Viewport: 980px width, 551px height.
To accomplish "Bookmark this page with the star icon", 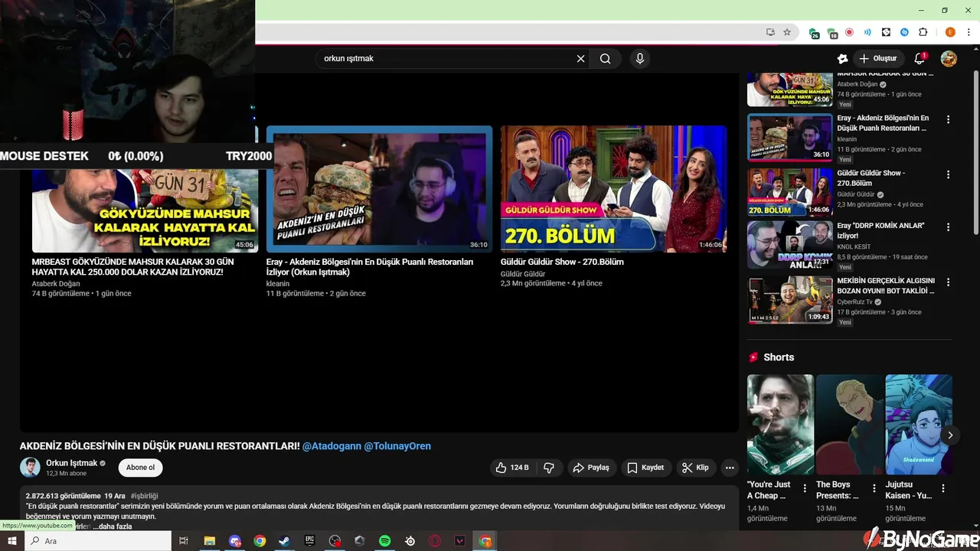I will pos(787,32).
